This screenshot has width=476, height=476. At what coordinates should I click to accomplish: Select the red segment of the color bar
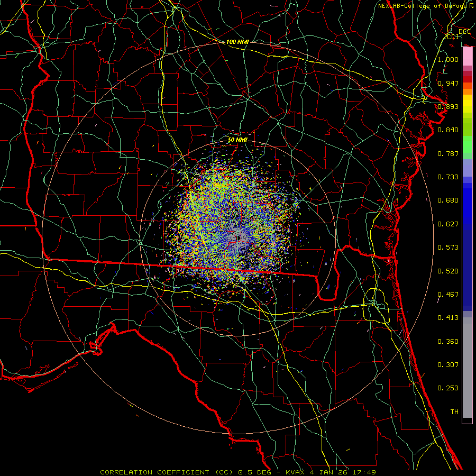[467, 79]
